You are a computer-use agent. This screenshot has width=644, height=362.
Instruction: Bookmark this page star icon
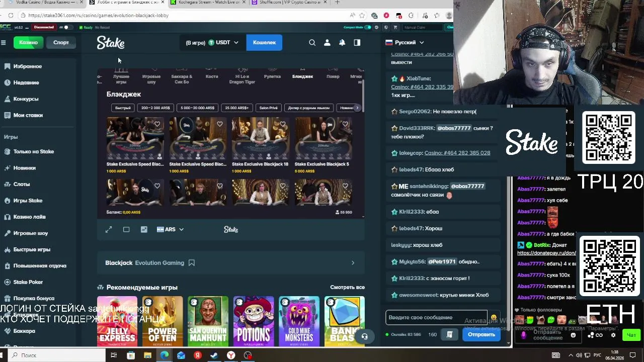pyautogui.click(x=362, y=16)
